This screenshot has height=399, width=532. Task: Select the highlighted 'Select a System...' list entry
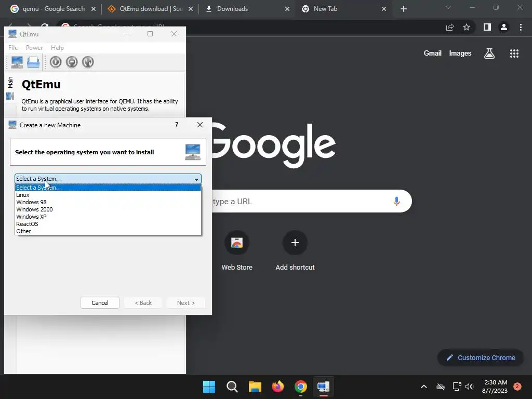click(108, 188)
